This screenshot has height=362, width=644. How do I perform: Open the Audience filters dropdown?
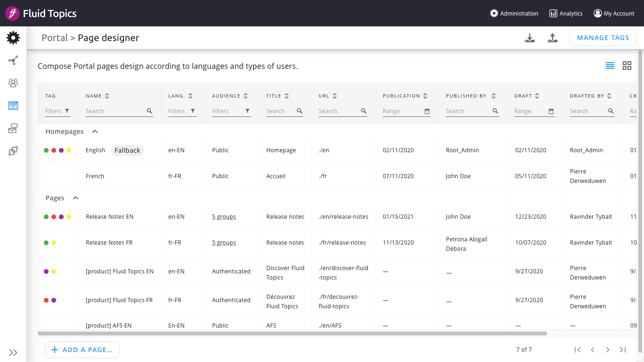pyautogui.click(x=231, y=111)
